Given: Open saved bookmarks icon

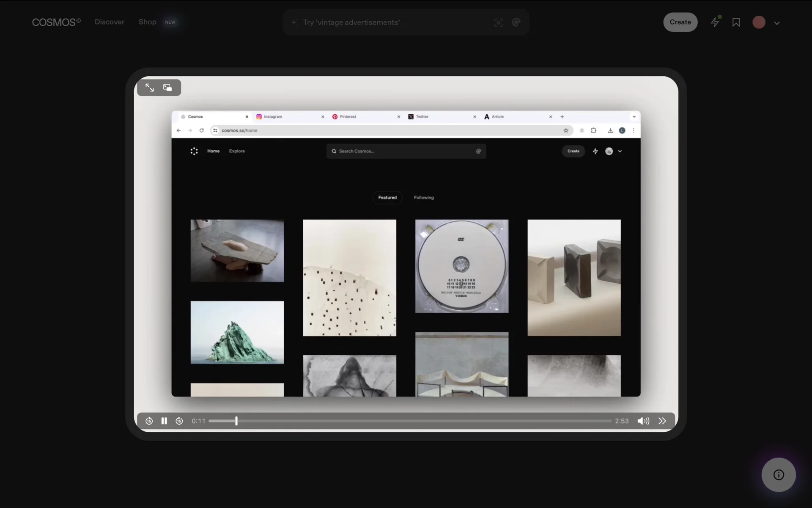Looking at the screenshot, I should [x=736, y=22].
